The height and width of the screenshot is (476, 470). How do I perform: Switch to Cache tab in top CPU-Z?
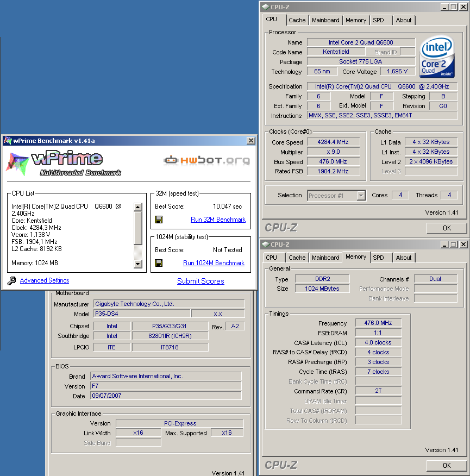297,20
